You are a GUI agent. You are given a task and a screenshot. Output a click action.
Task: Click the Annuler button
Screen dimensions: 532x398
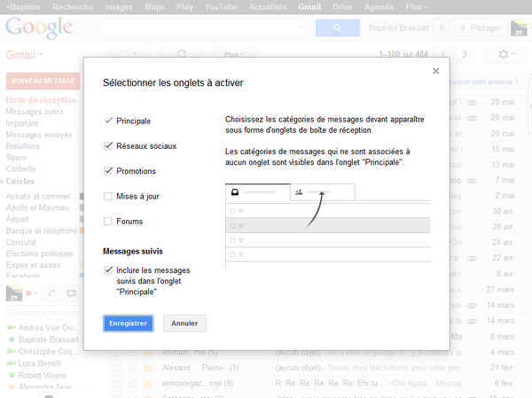pos(184,324)
